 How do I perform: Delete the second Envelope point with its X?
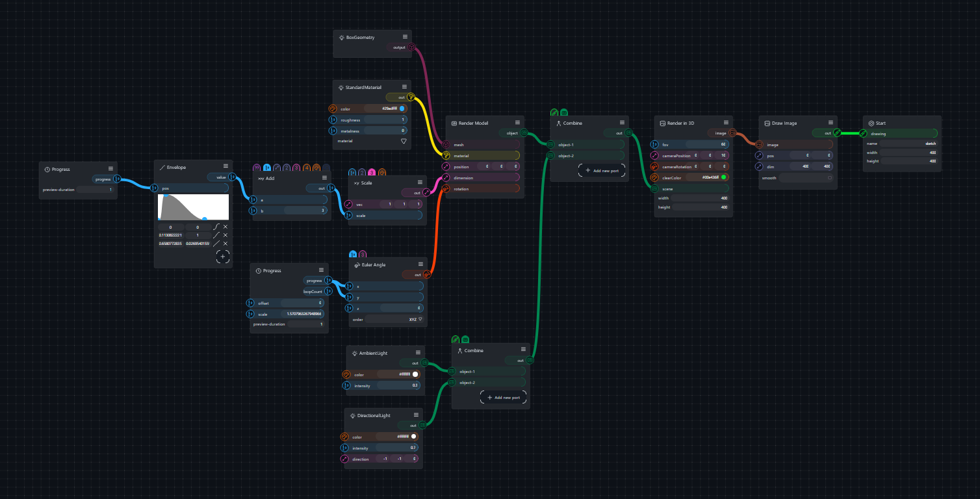coord(226,235)
